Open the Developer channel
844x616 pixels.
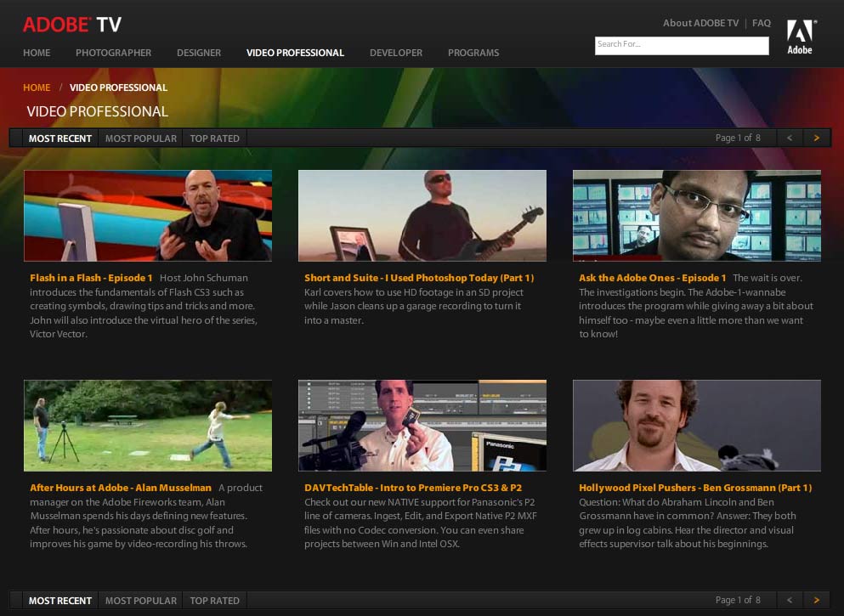[x=396, y=53]
